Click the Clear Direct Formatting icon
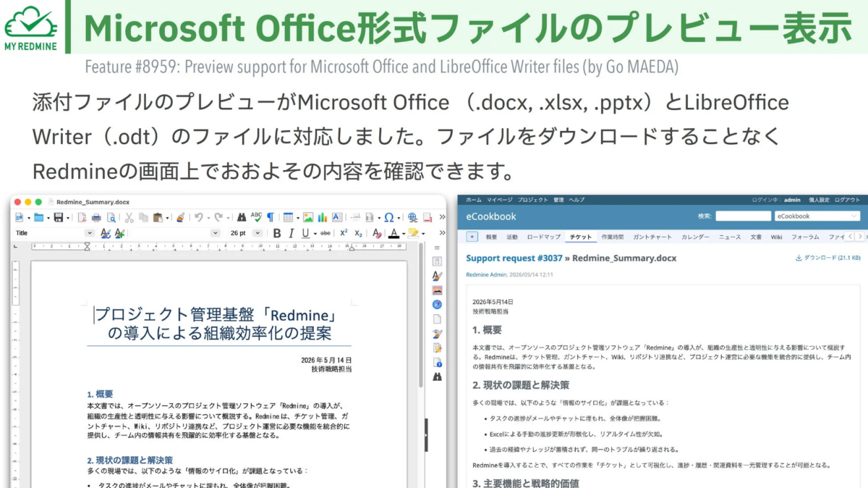Screen dimensions: 868x488 tap(376, 233)
